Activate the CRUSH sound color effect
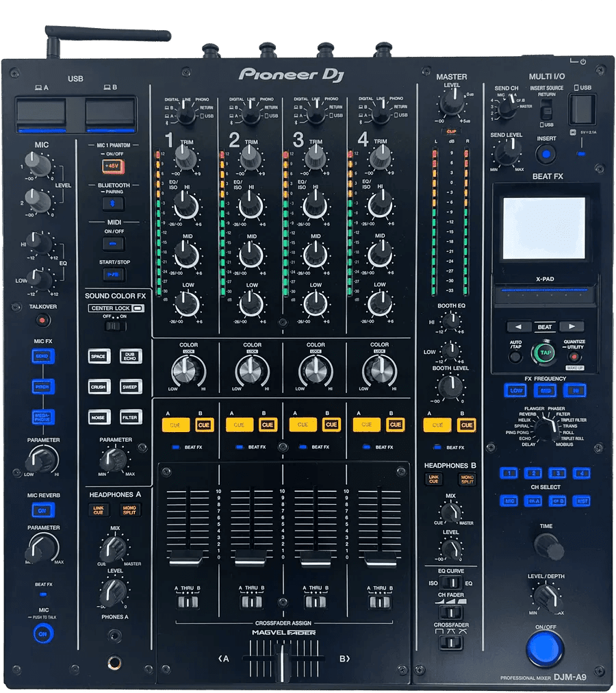 coord(99,387)
